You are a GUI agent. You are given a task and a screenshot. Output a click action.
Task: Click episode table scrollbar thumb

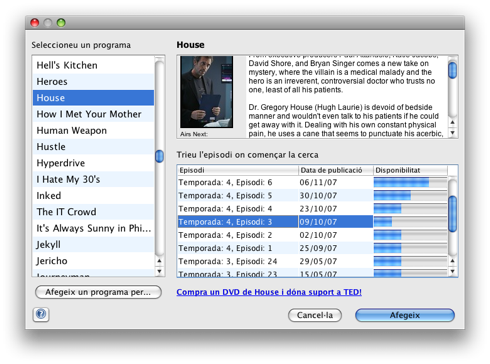(x=453, y=214)
